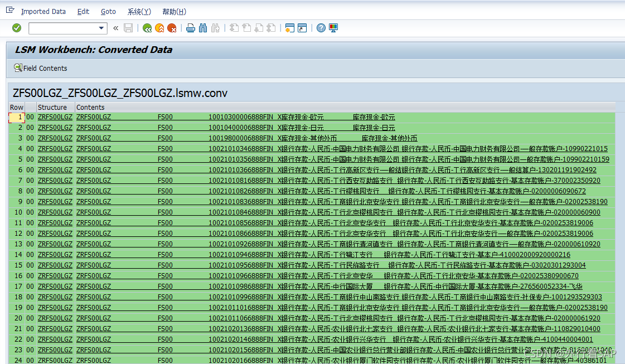The image size is (625, 364).
Task: Click the green Back icon
Action: (x=147, y=28)
